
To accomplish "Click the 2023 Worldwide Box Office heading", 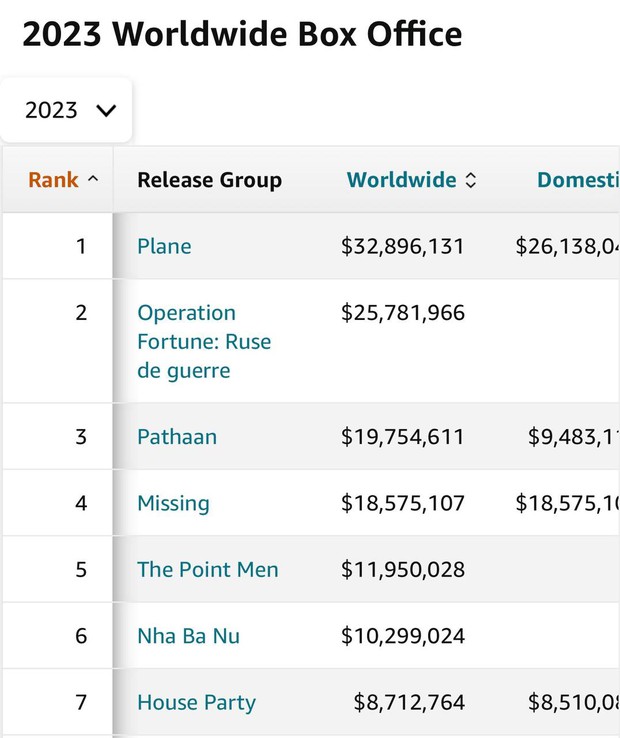I will [x=242, y=34].
